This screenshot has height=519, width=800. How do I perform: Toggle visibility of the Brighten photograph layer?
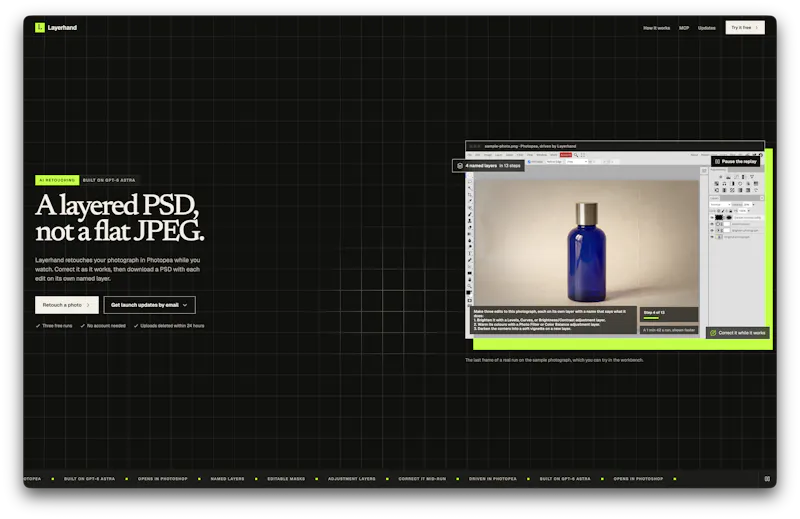712,230
